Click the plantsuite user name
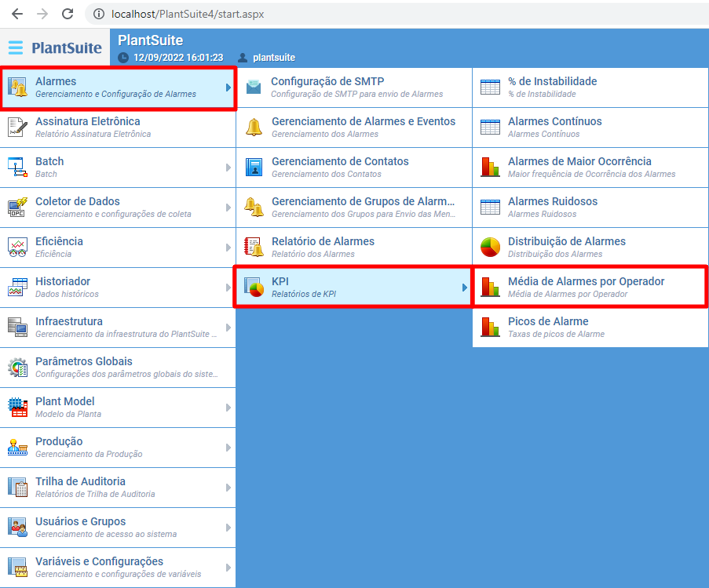The height and width of the screenshot is (588, 709). [x=274, y=57]
